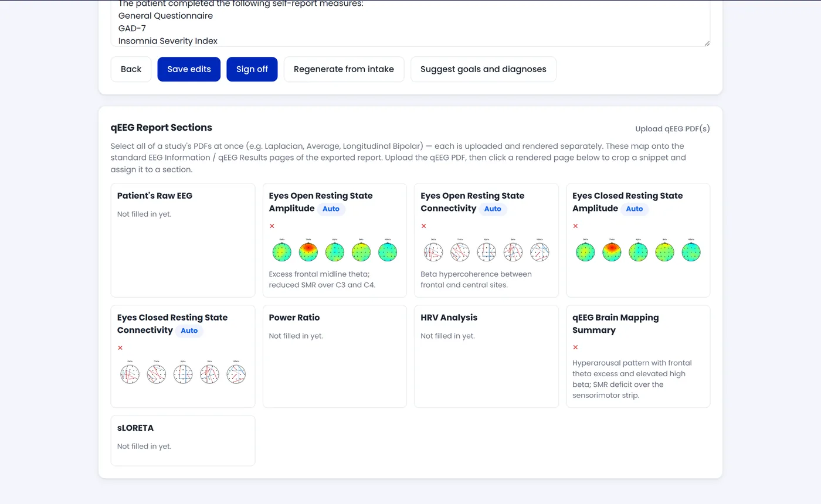The height and width of the screenshot is (504, 821).
Task: Remove the Eyes Open Amplitude snippet with the red X
Action: tap(272, 226)
